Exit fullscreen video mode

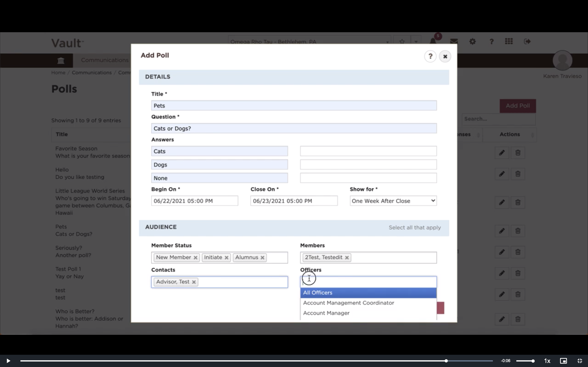tap(580, 361)
